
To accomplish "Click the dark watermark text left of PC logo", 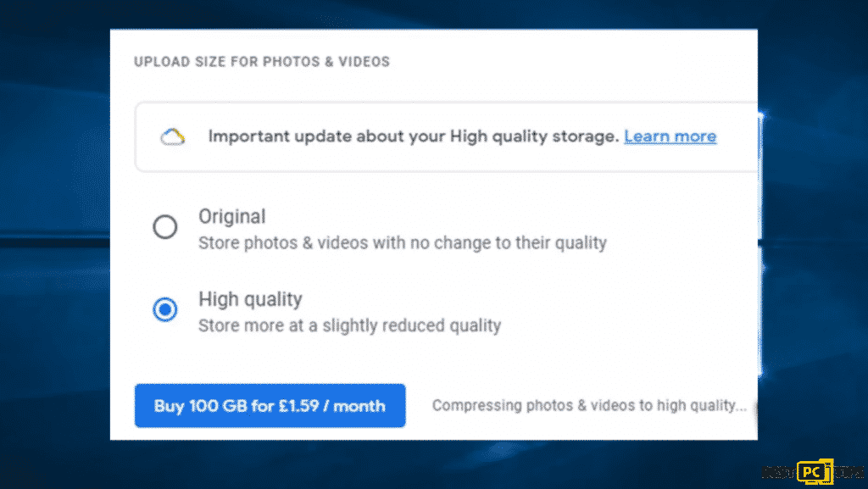I will pos(780,472).
